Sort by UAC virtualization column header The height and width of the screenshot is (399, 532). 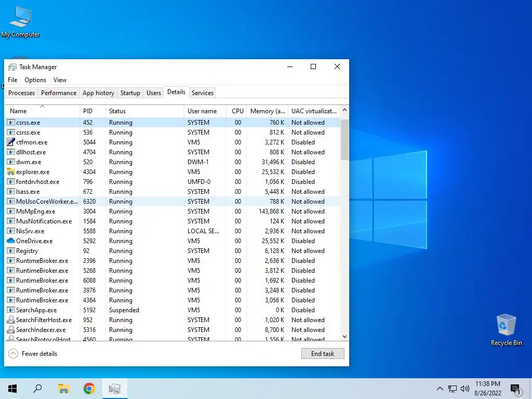(x=314, y=111)
